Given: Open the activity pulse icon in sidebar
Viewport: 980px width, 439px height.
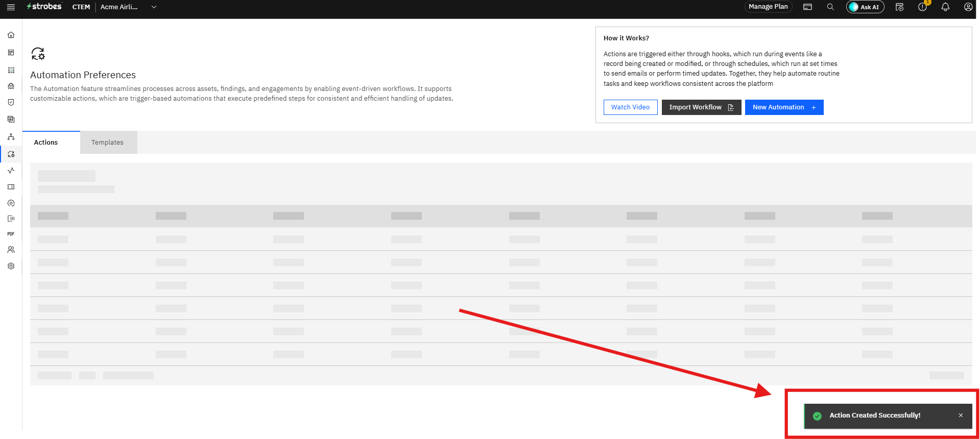Looking at the screenshot, I should pyautogui.click(x=11, y=170).
